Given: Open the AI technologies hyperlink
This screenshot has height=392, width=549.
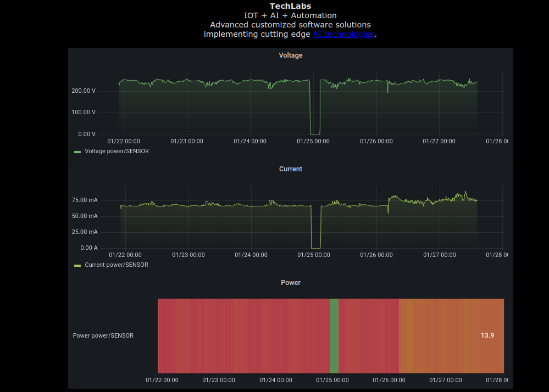Looking at the screenshot, I should 343,33.
